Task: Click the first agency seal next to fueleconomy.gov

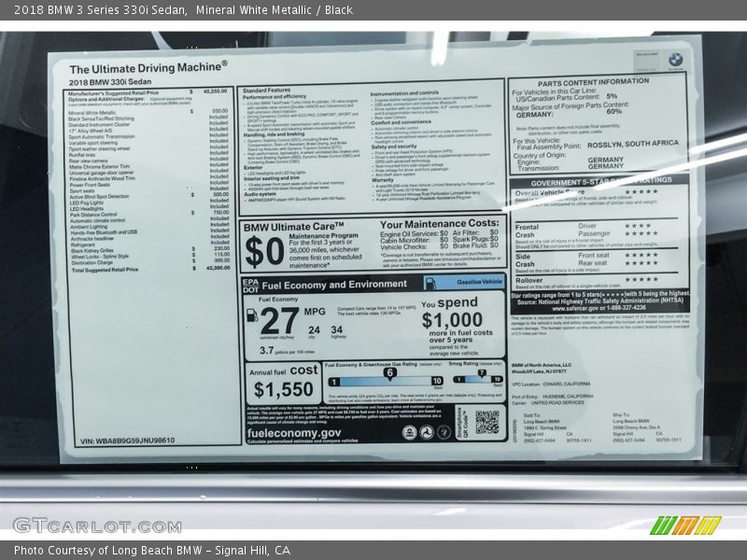Action: 409,432
